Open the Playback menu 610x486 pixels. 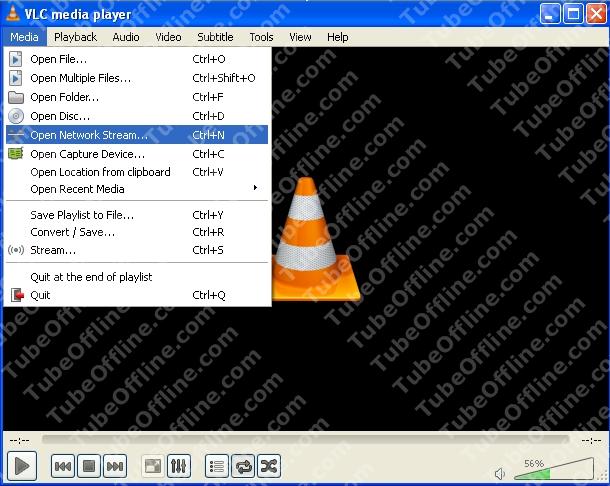[75, 37]
